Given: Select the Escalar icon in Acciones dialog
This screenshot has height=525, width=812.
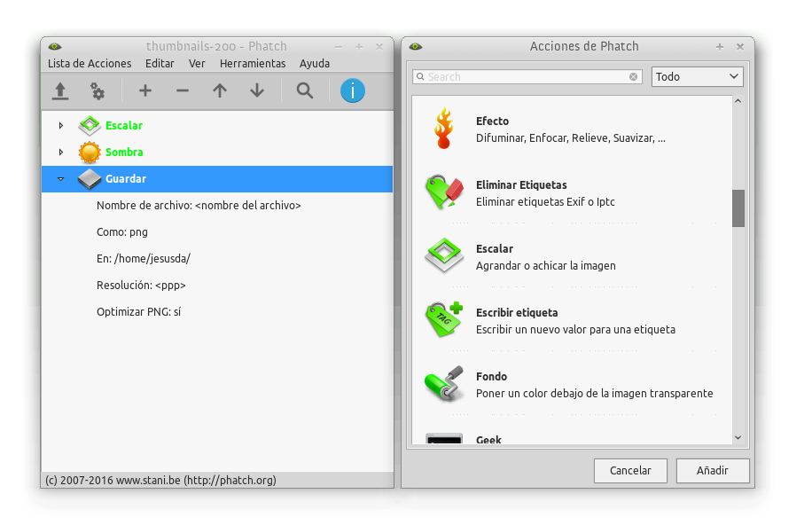Looking at the screenshot, I should 444,255.
